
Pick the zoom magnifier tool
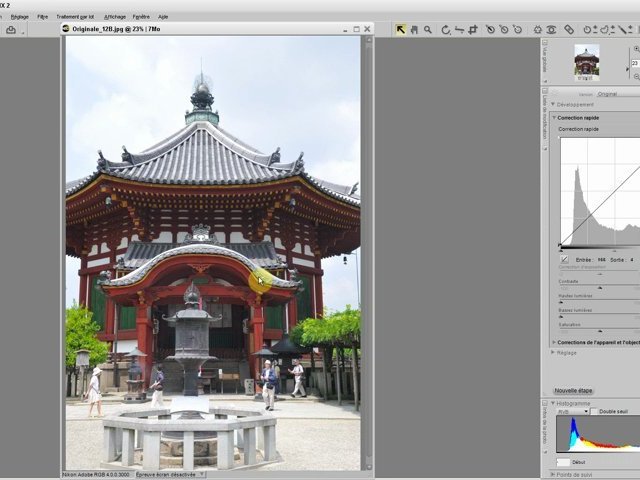427,30
